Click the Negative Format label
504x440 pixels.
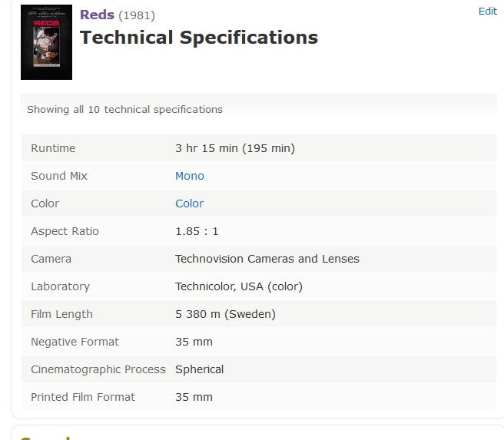coord(75,342)
